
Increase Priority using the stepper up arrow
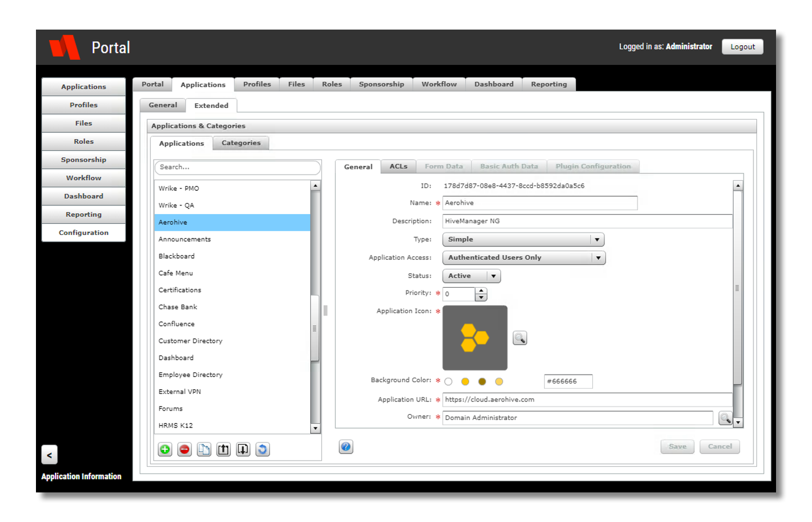point(481,291)
